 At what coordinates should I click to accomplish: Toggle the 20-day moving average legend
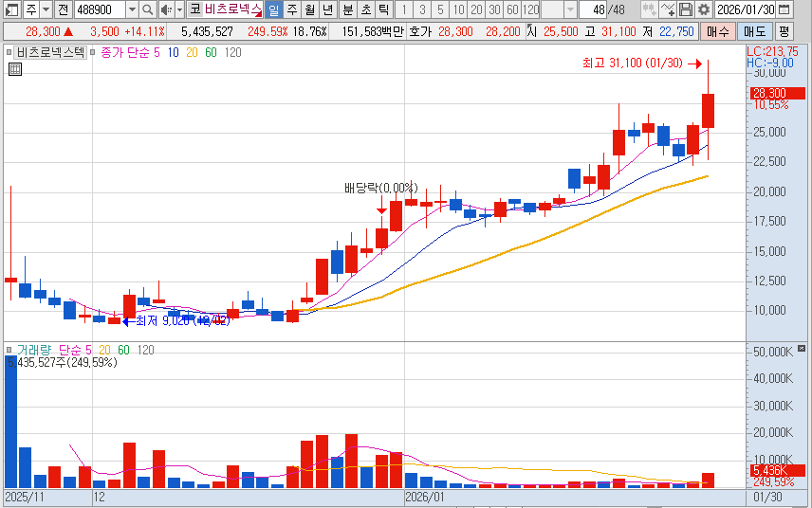[x=192, y=52]
